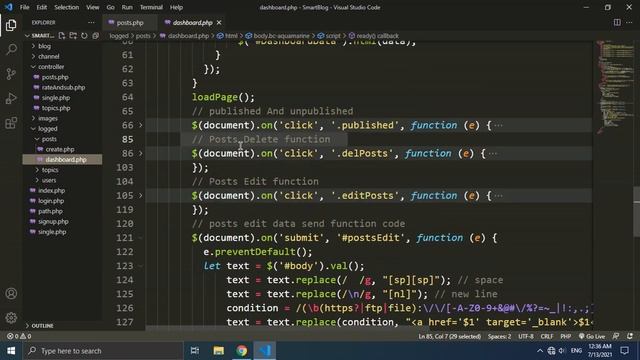Click the VS Code logo icon
The image size is (640, 360).
click(x=9, y=7)
